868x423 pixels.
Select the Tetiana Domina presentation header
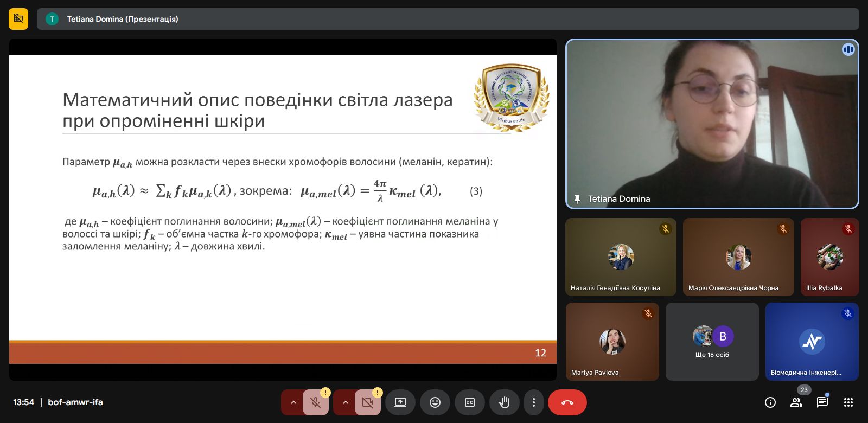122,19
